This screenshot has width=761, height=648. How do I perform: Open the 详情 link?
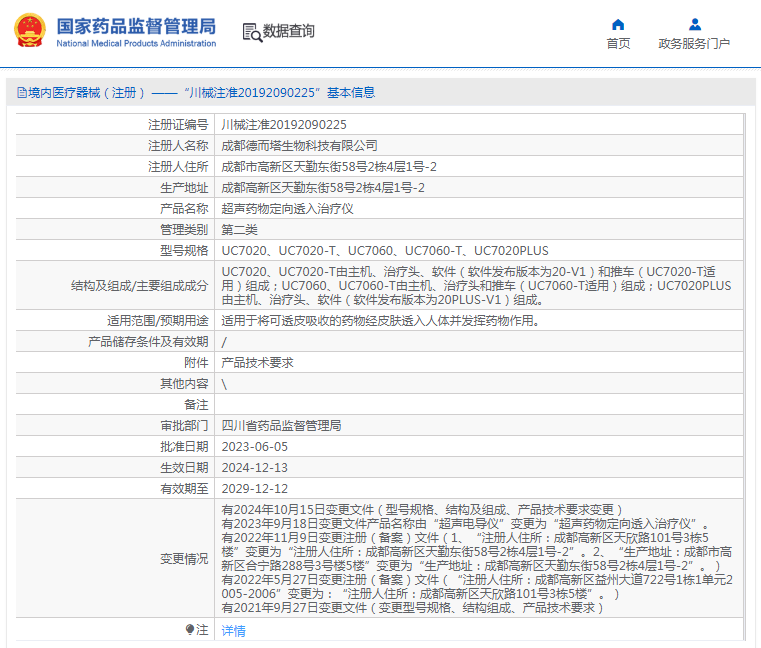pyautogui.click(x=233, y=631)
